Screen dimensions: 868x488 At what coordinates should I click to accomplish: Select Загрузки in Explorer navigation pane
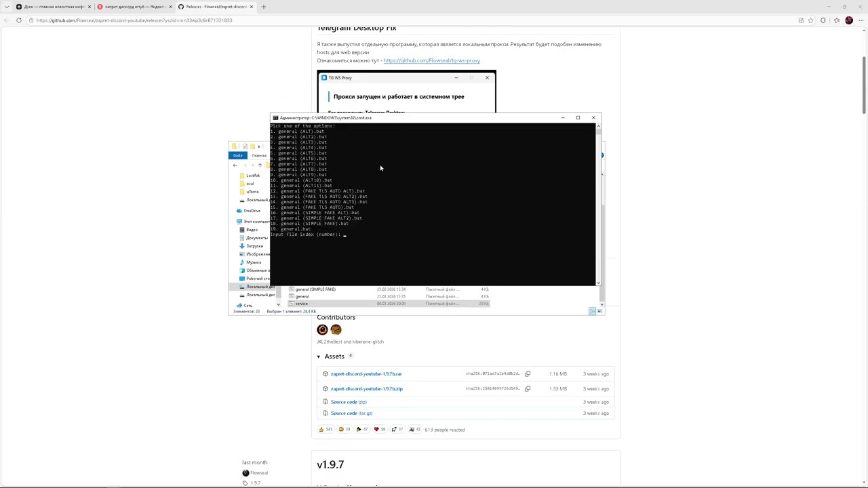click(x=252, y=246)
